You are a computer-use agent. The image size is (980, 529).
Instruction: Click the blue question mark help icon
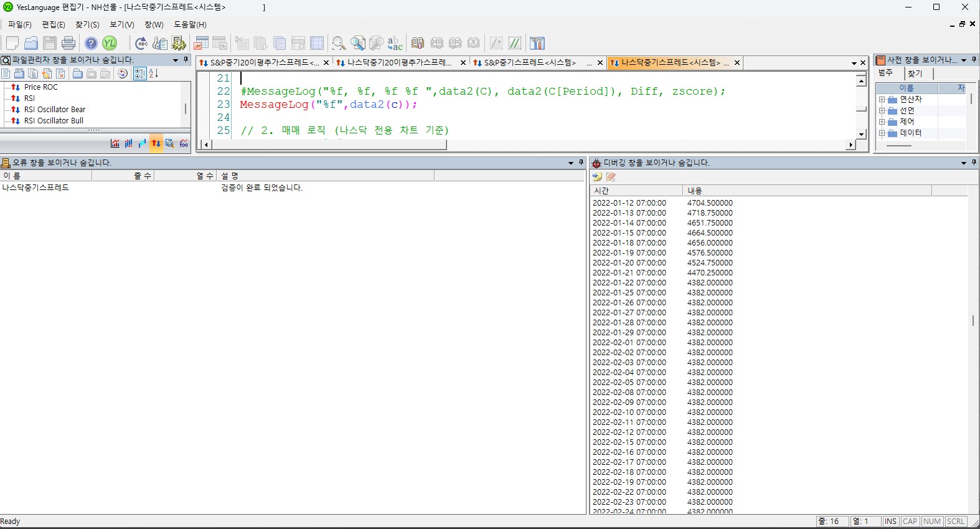(x=91, y=43)
